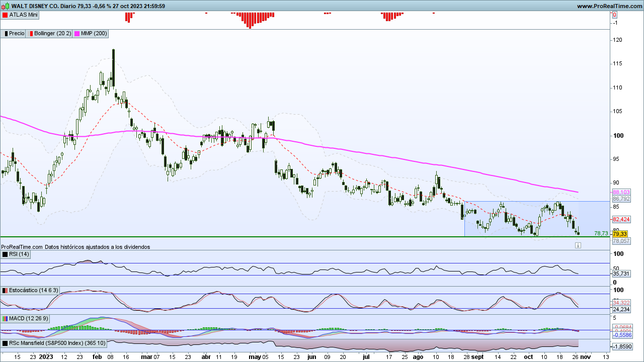
Task: Click the gray 78,057 lower band value tag
Action: 621,241
